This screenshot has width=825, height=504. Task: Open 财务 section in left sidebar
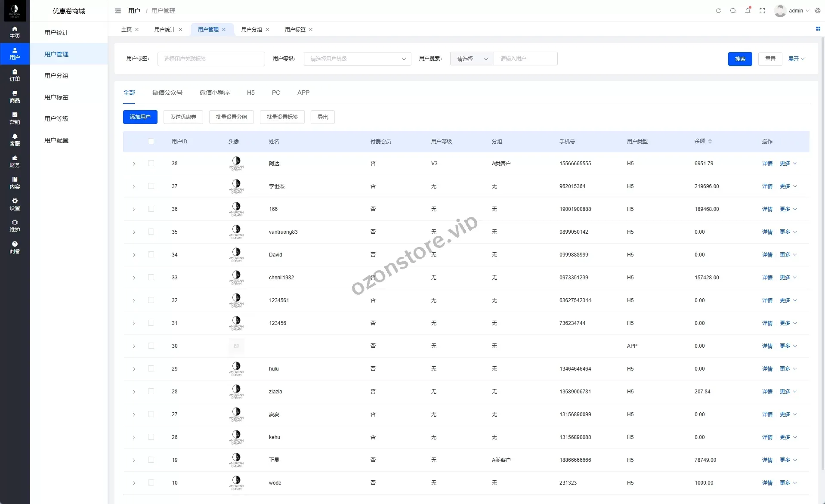[x=15, y=161]
